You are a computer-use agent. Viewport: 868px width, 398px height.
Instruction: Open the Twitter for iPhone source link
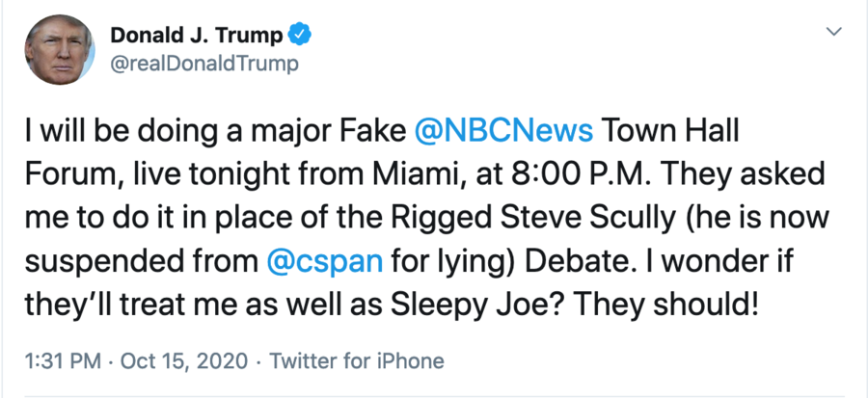pos(357,361)
